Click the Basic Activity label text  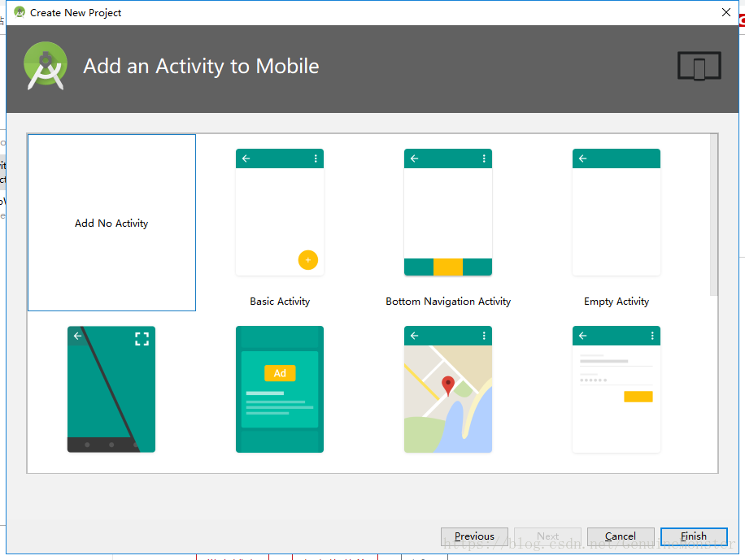[280, 302]
